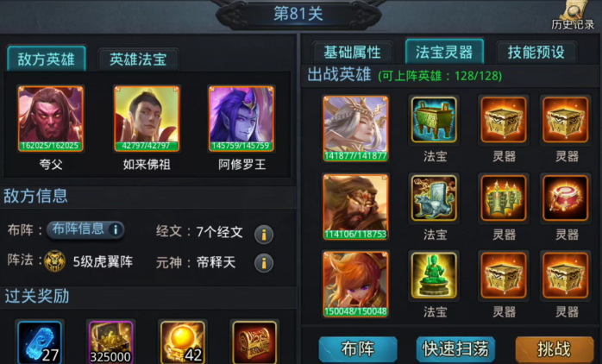The height and width of the screenshot is (364, 602).
Task: Select enemy hero 夸父 portrait
Action: [51, 119]
